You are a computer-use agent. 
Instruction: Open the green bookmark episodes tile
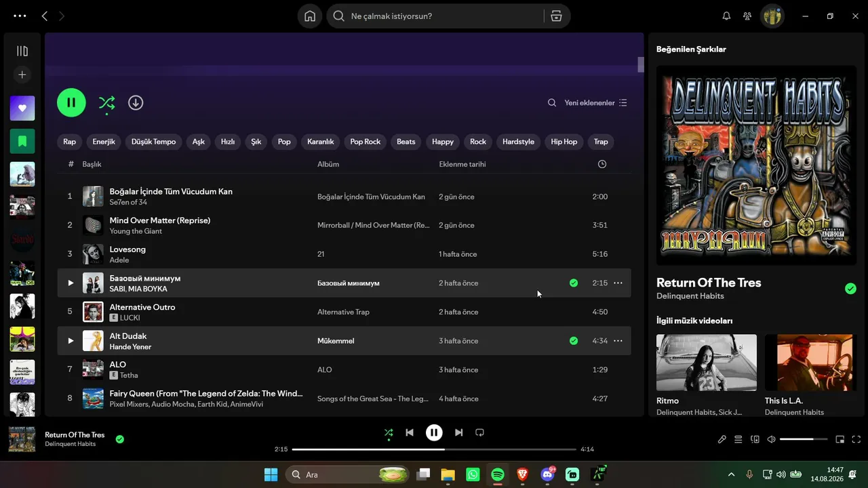[x=22, y=141]
